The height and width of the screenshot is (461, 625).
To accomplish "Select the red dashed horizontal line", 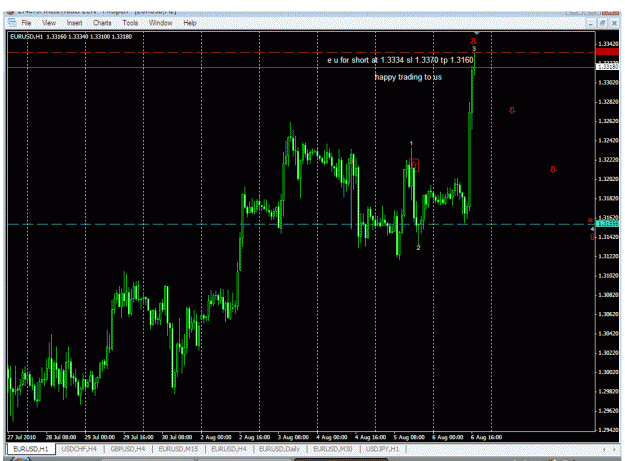I will click(x=301, y=52).
